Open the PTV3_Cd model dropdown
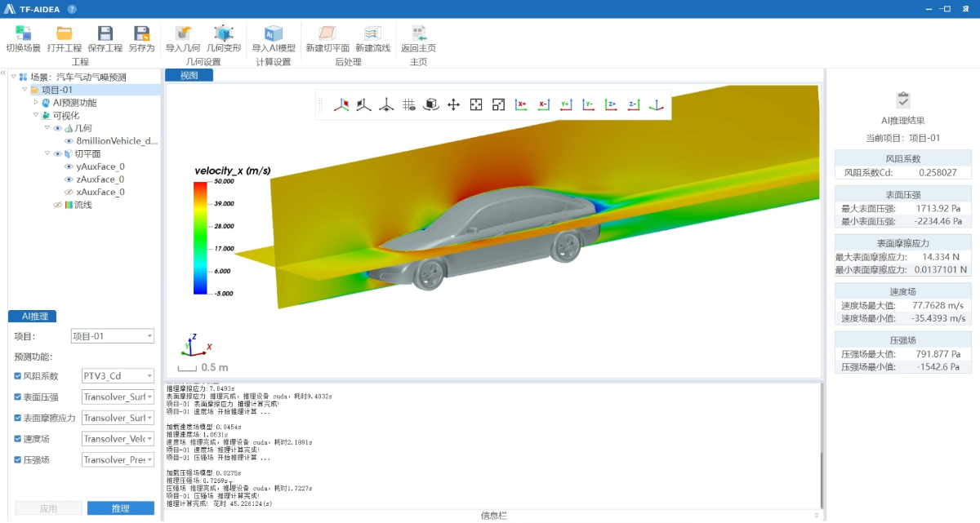 [118, 376]
